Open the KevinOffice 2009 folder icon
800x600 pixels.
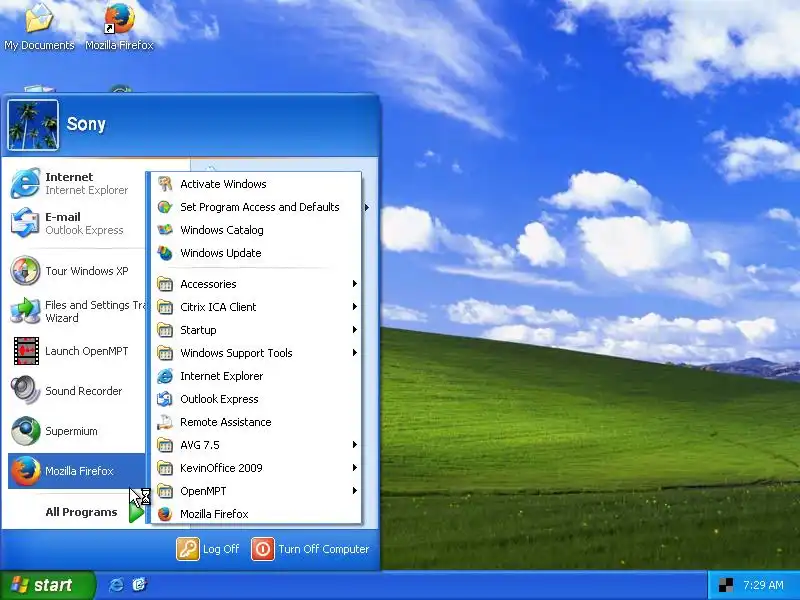click(x=165, y=468)
